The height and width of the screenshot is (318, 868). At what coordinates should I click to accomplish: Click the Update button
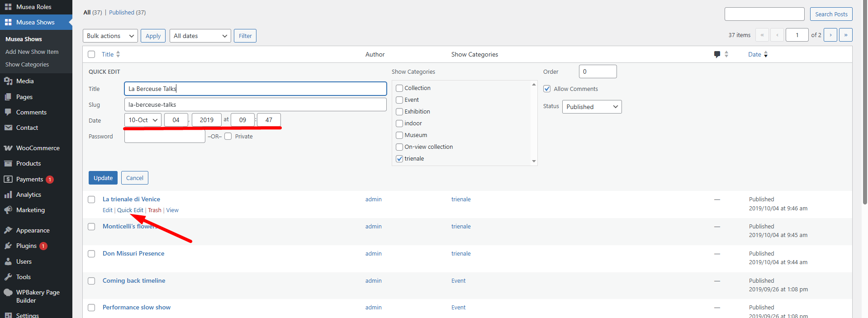point(103,178)
